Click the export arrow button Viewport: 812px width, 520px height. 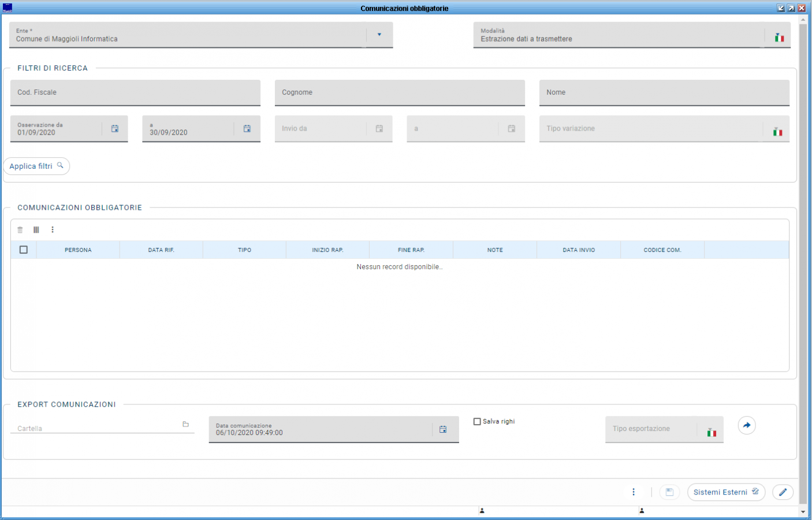click(x=747, y=425)
